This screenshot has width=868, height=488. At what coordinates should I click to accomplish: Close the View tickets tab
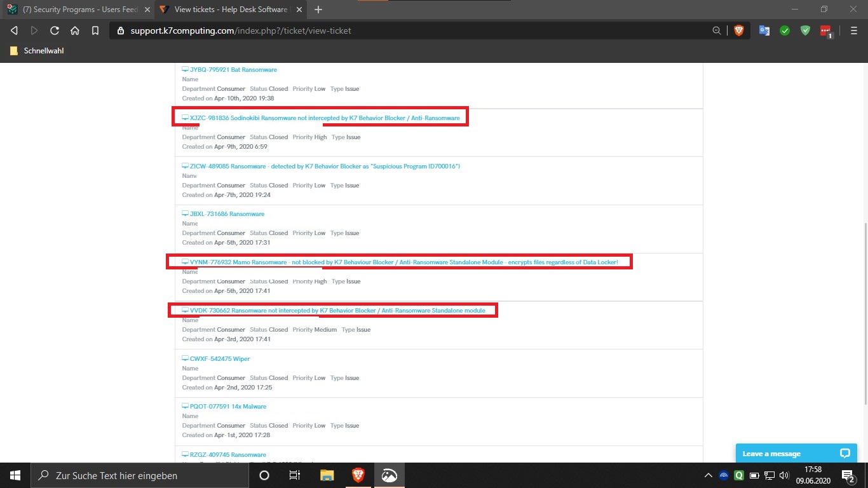coord(298,10)
